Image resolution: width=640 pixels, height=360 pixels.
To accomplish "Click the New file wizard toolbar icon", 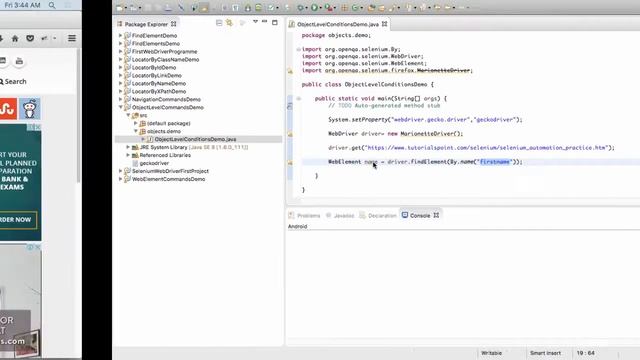I will (120, 7).
